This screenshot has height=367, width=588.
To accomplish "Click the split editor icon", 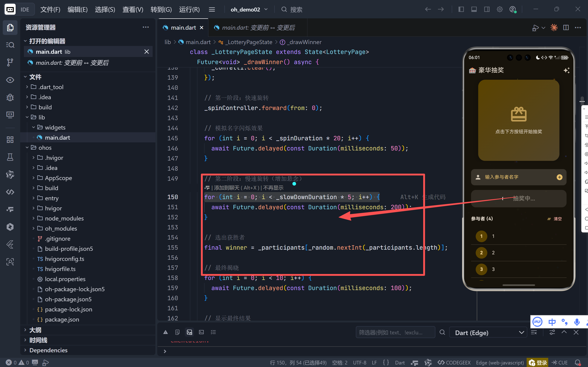I will pyautogui.click(x=566, y=28).
